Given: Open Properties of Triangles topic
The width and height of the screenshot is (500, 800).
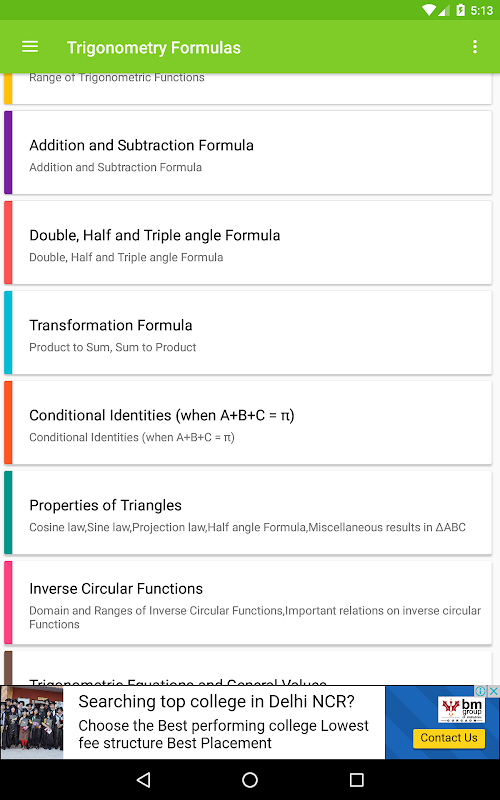Looking at the screenshot, I should [x=248, y=512].
